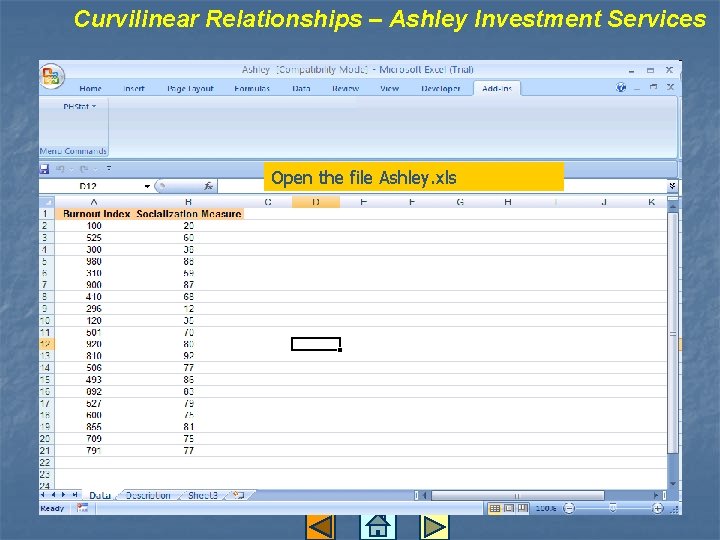The image size is (720, 540).
Task: Open the Insert ribbon tab
Action: tap(134, 88)
